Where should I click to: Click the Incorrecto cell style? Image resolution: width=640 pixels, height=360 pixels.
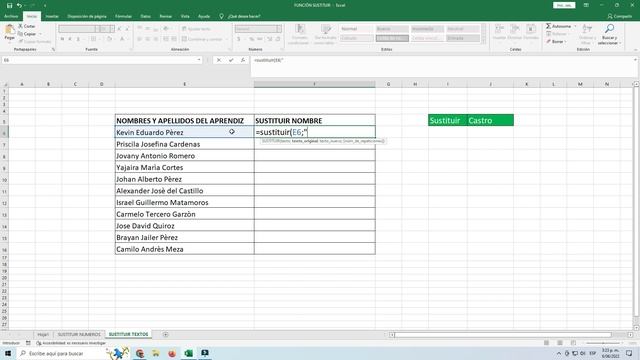tap(427, 29)
